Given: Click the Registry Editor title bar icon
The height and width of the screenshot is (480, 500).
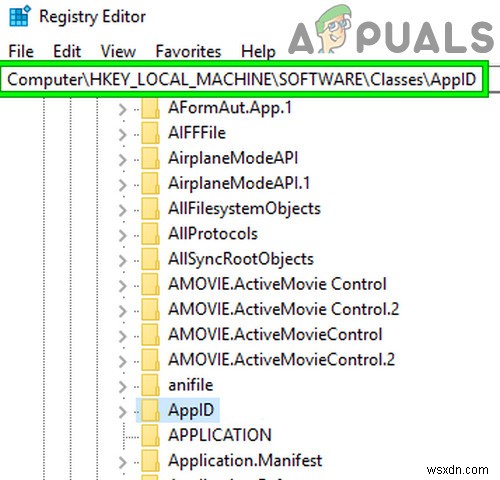Looking at the screenshot, I should pos(20,16).
